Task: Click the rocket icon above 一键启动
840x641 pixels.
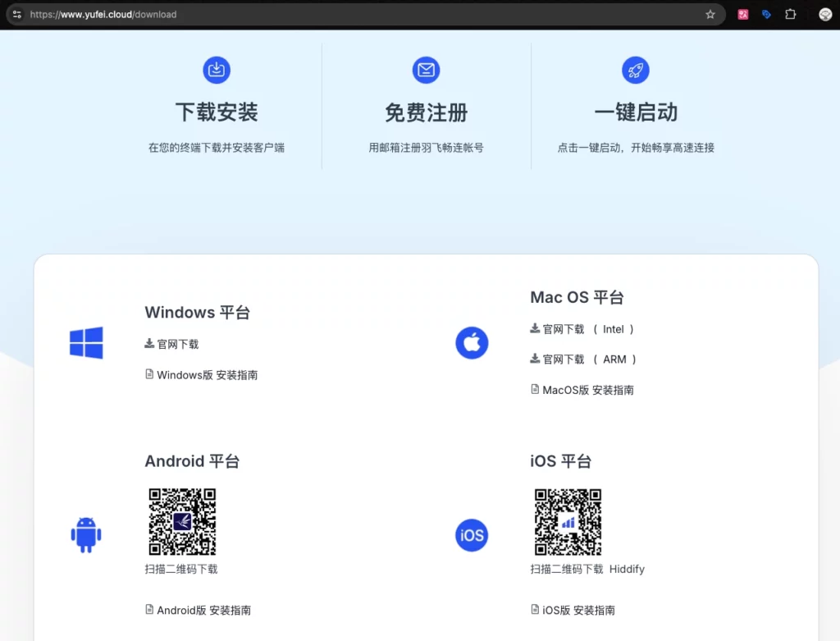Action: pyautogui.click(x=635, y=70)
